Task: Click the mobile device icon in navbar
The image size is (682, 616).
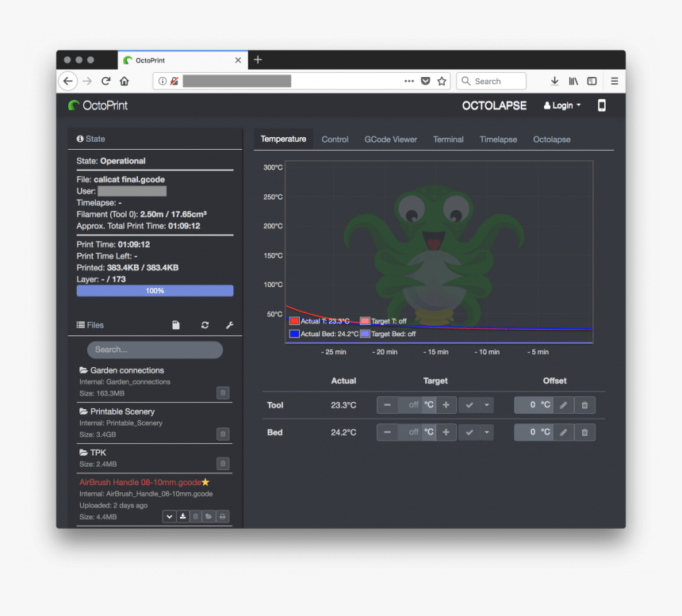Action: pos(601,105)
